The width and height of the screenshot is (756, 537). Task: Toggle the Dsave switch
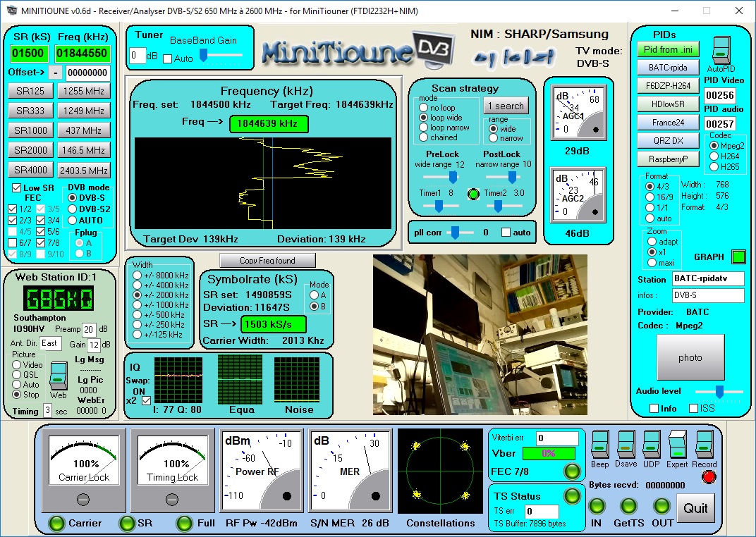pos(626,445)
